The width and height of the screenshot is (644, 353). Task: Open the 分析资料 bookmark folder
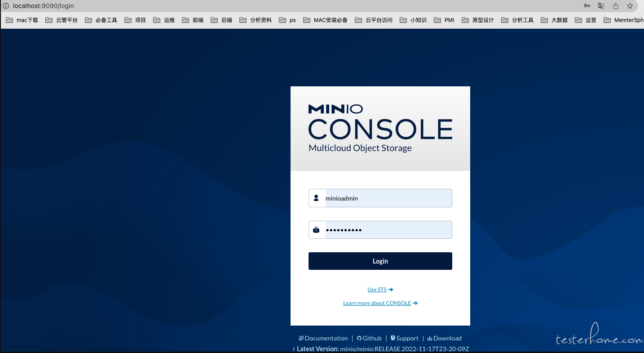point(256,20)
